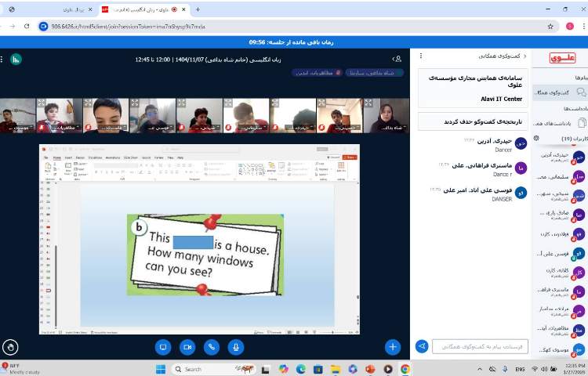Switch to the first browser tab
The width and height of the screenshot is (588, 376).
(51, 9)
